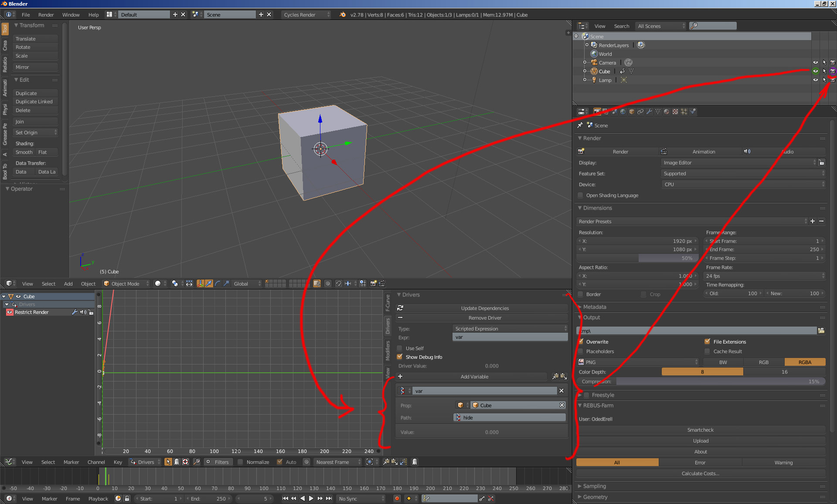Viewport: 837px width, 504px height.
Task: Toggle visibility of the Cube in the Outliner
Action: 816,71
